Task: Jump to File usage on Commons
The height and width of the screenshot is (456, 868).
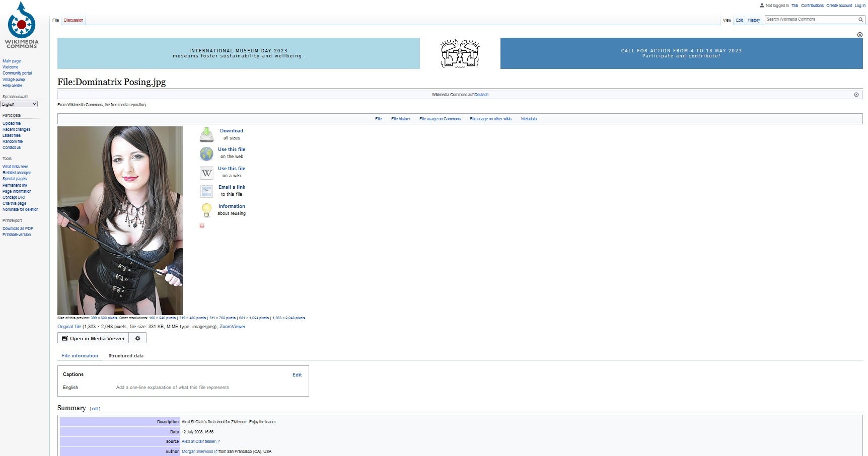Action: [x=440, y=119]
